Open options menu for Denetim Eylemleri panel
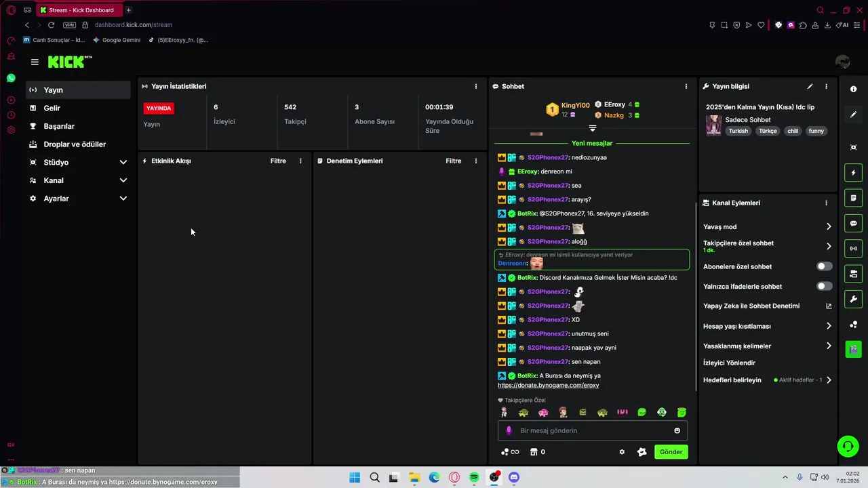Screen dimensions: 868x488 click(x=476, y=161)
